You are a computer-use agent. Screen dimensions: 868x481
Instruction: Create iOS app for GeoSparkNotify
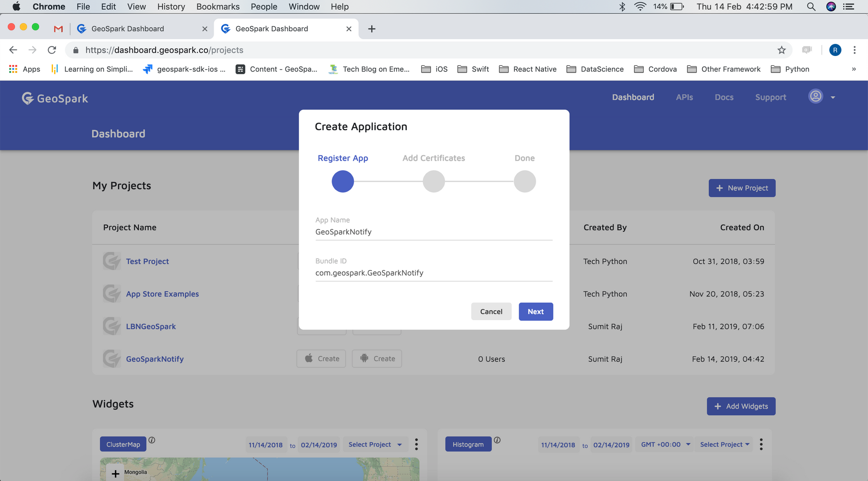tap(321, 359)
